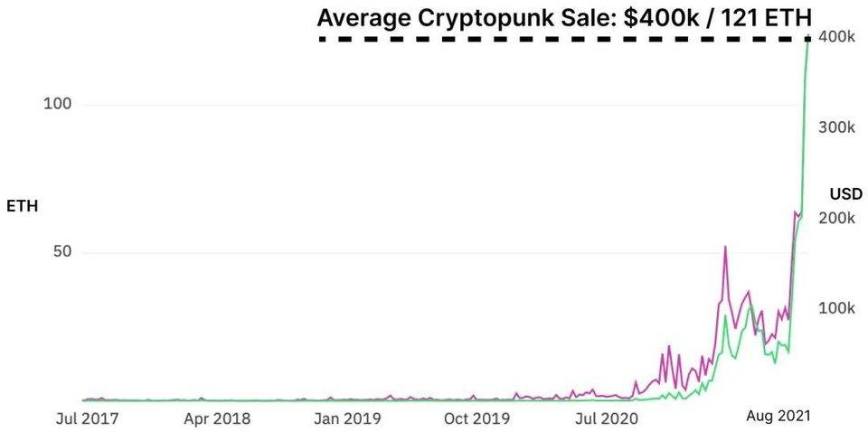
Task: Click the USD axis title
Action: [845, 193]
